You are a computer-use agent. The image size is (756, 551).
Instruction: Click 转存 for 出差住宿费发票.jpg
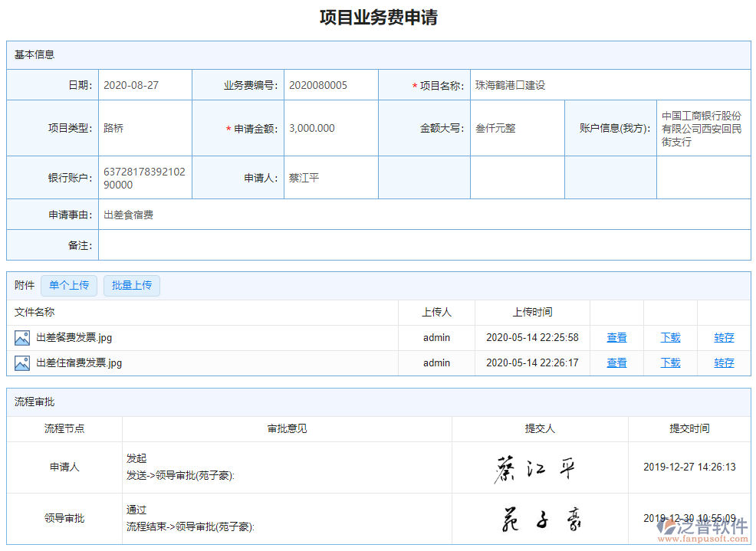723,362
